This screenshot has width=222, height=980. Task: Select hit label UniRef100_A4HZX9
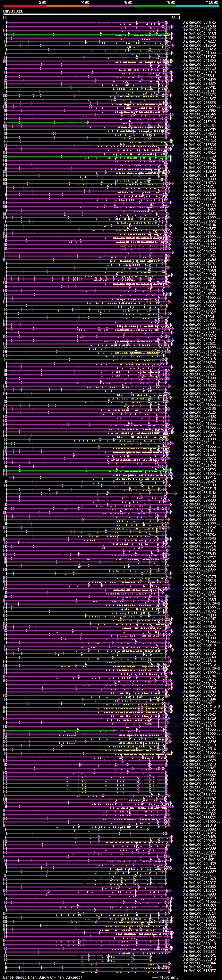[199, 294]
